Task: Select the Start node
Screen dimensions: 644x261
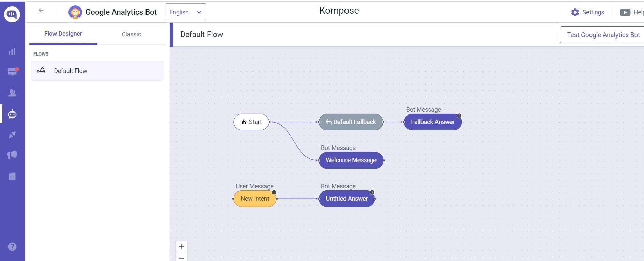Action: (251, 122)
